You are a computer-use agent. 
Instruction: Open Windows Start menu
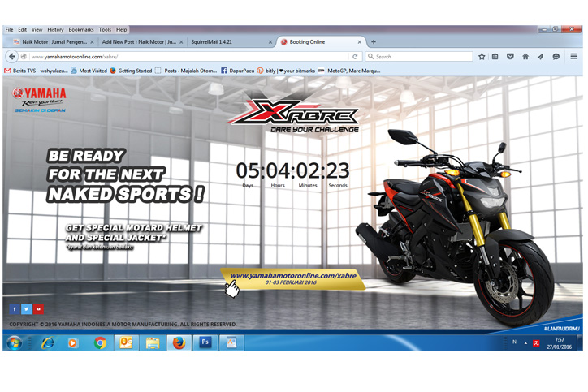tap(14, 343)
